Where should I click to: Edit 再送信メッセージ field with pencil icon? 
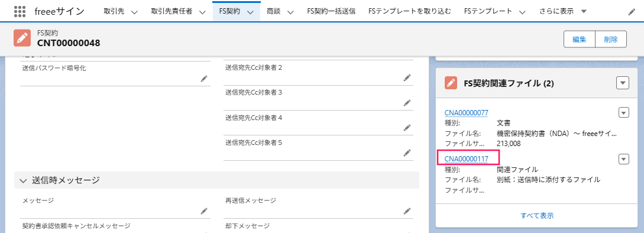(407, 211)
